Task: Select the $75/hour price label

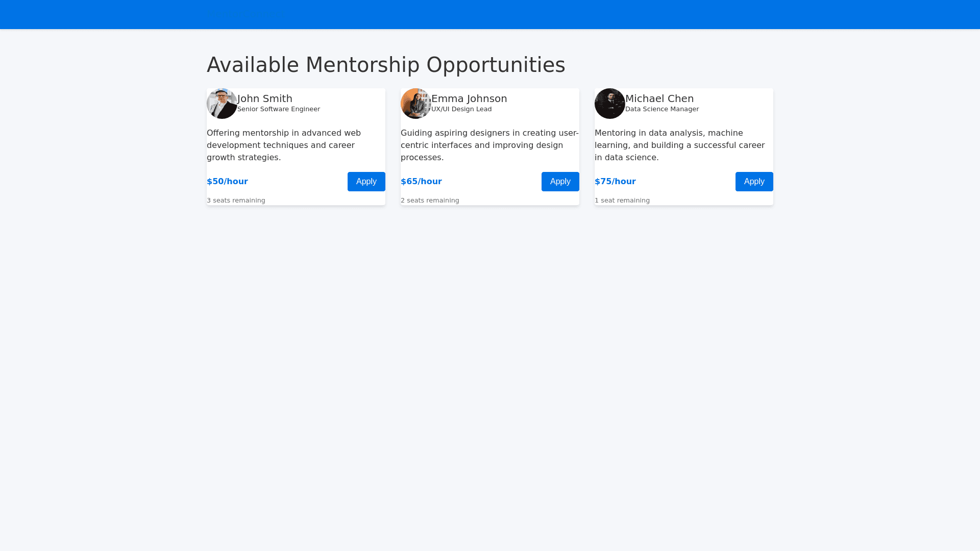Action: pyautogui.click(x=615, y=182)
